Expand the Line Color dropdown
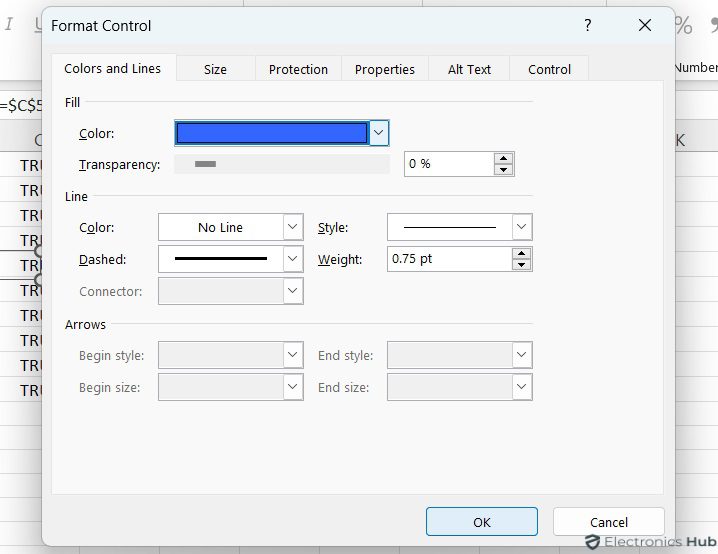Image resolution: width=718 pixels, height=554 pixels. coord(293,227)
